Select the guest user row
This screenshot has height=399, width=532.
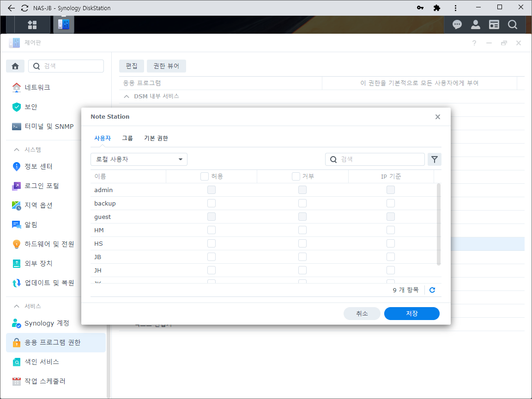pos(263,217)
